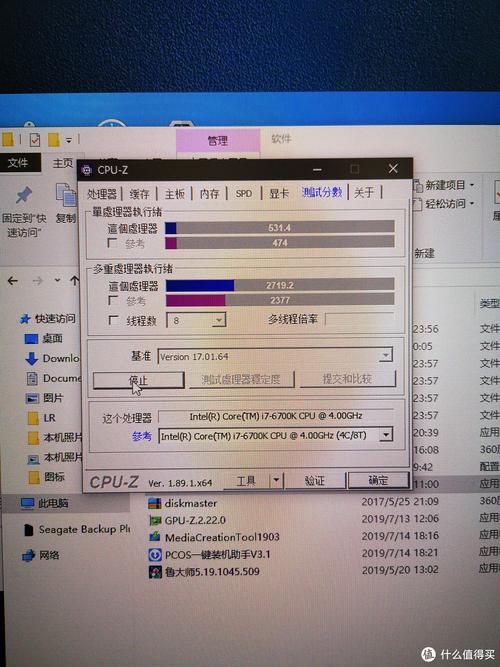
Task: Open the 图标 folder in sidebar
Action: 46,477
